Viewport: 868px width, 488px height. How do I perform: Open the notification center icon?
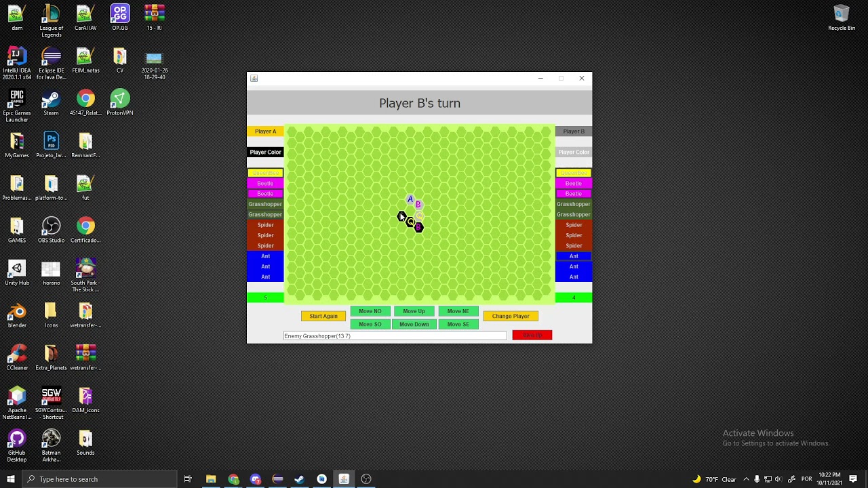pos(853,479)
